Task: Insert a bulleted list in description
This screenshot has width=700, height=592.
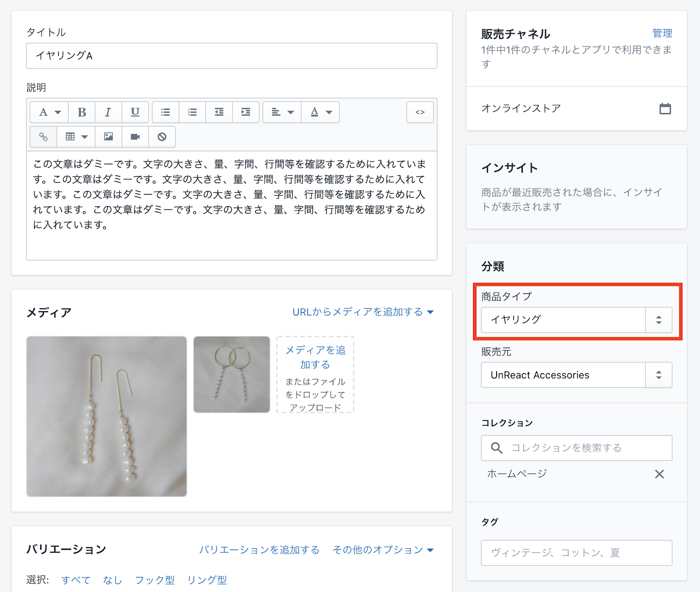Action: pos(165,113)
